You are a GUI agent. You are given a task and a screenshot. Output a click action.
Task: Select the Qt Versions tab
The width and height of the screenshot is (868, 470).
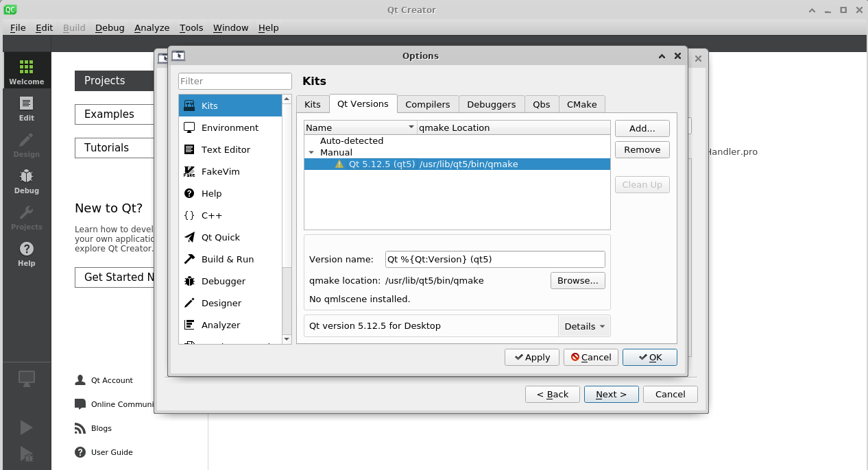tap(363, 103)
